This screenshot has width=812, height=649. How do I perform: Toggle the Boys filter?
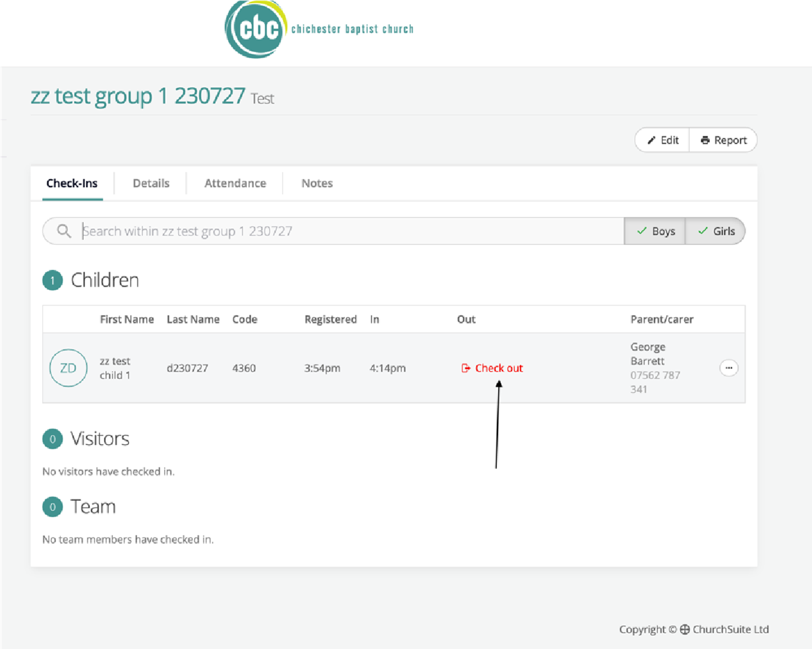click(x=656, y=231)
